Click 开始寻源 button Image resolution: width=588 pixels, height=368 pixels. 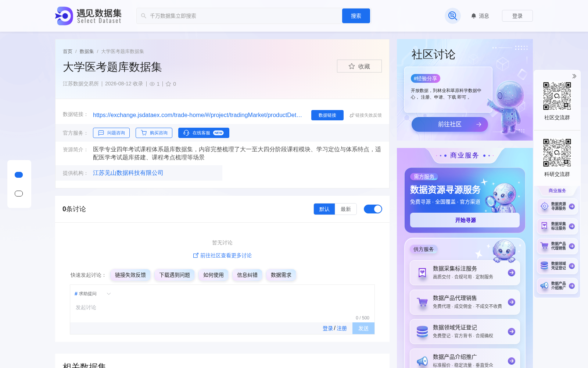465,220
